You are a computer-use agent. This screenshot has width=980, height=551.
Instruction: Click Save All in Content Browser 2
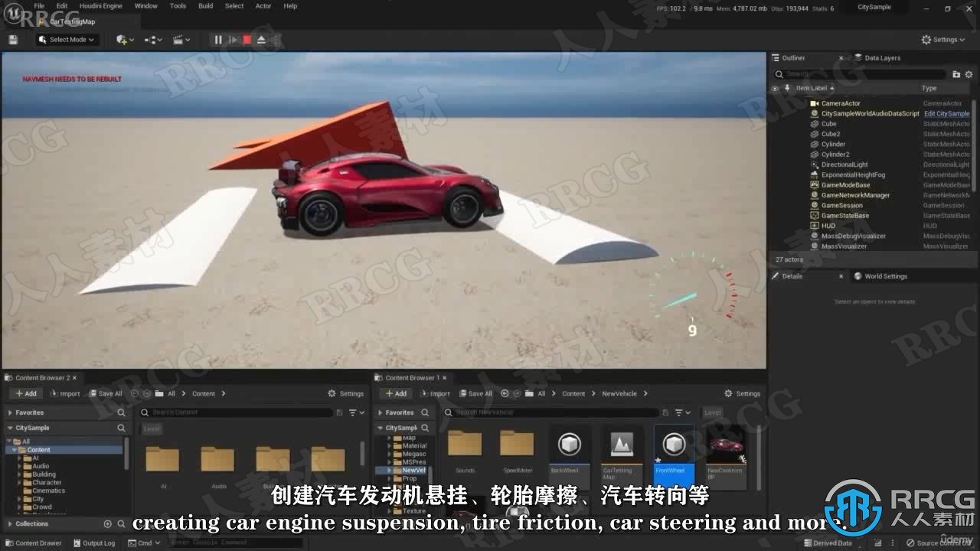tap(105, 393)
